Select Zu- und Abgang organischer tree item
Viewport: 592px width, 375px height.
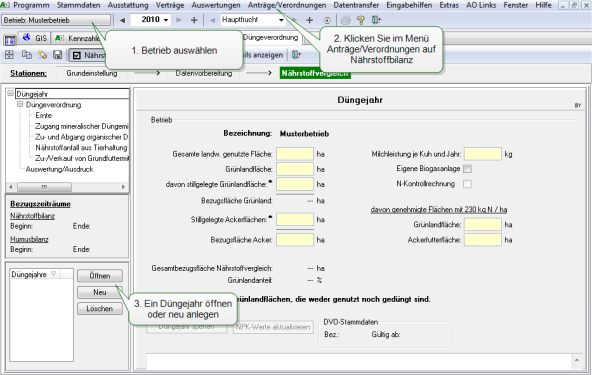82,137
